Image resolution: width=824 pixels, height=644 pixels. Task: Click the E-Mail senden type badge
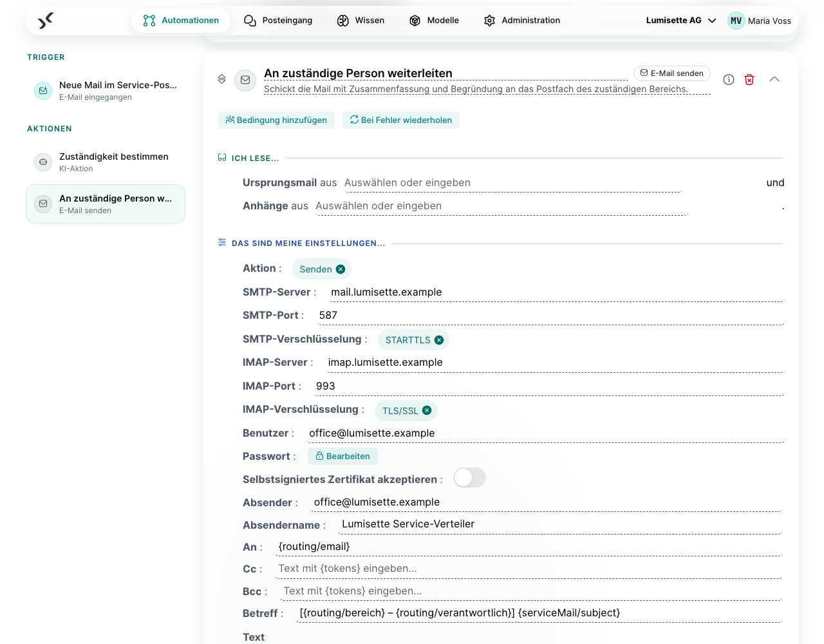coord(672,73)
